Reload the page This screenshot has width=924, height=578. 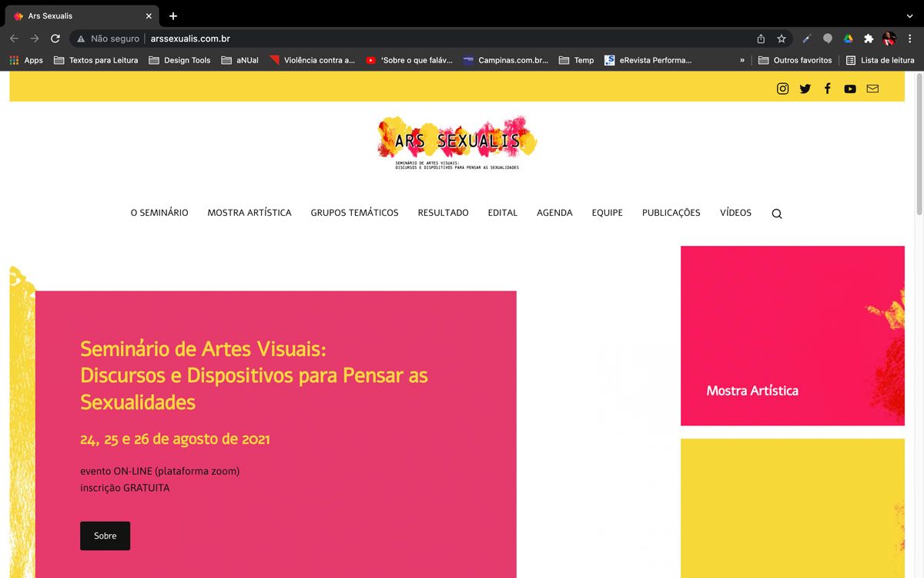[x=55, y=39]
